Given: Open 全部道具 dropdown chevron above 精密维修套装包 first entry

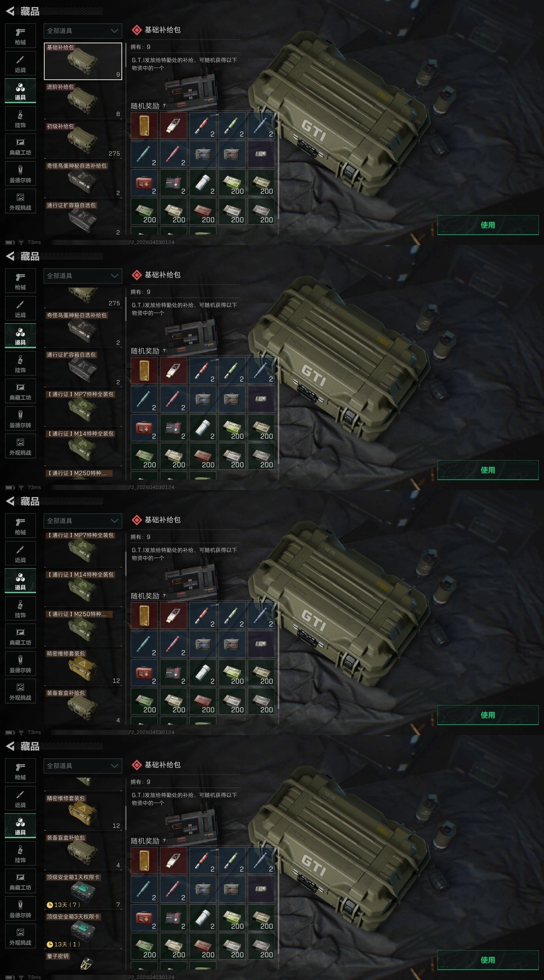Looking at the screenshot, I should click(115, 766).
